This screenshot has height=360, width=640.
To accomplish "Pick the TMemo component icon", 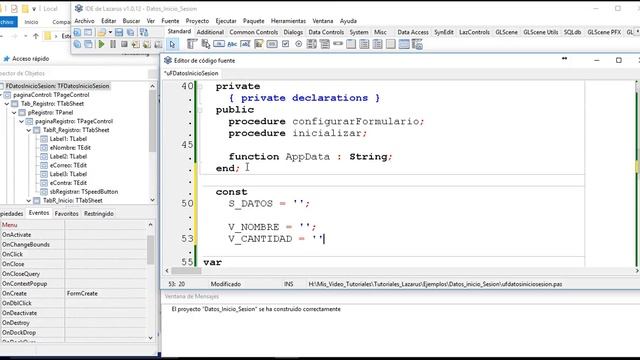I will 258,44.
